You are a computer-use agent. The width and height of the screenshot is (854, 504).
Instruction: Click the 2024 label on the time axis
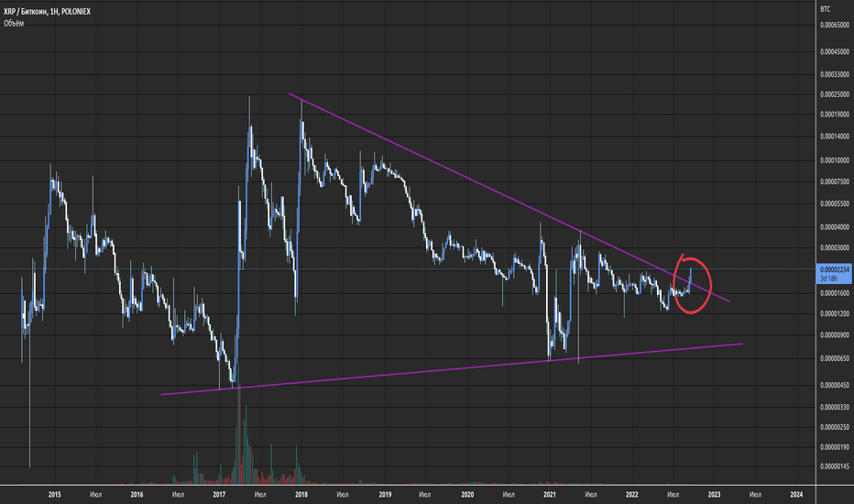[x=796, y=495]
